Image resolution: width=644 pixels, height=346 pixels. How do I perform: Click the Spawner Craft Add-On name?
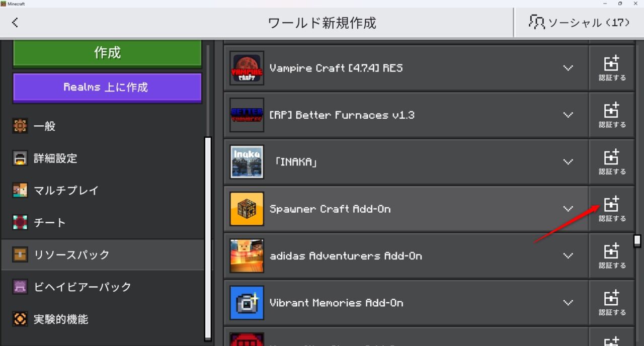(330, 209)
